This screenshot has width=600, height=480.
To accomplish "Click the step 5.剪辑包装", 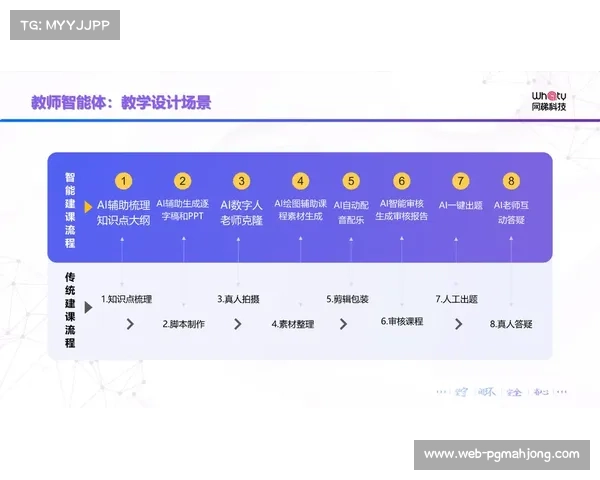I will (x=347, y=299).
